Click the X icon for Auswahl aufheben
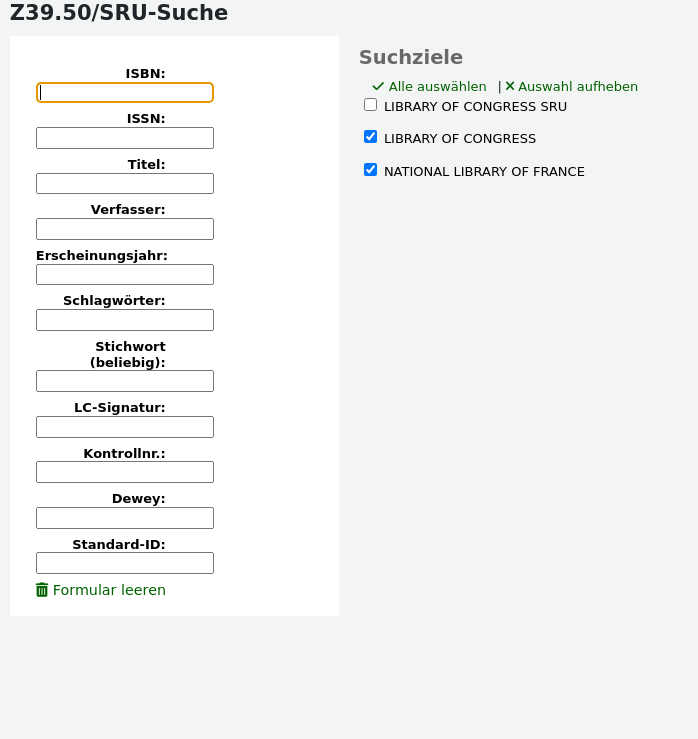 pyautogui.click(x=510, y=87)
